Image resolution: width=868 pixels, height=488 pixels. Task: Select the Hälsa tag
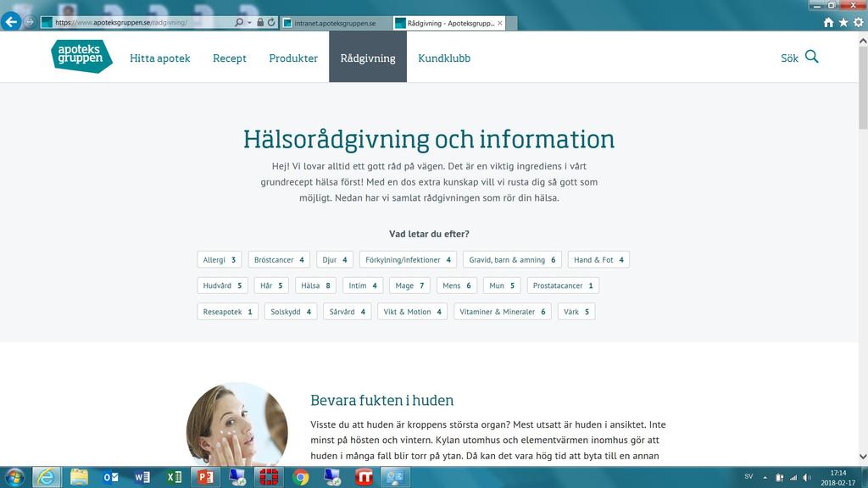[315, 286]
